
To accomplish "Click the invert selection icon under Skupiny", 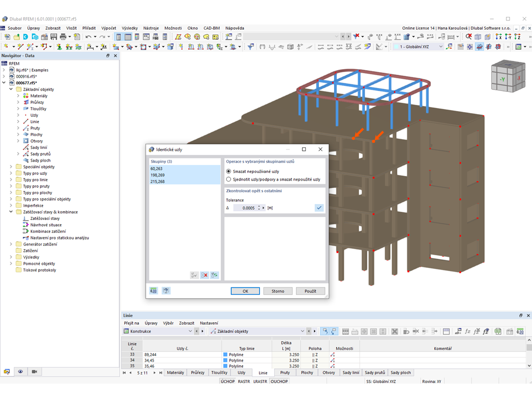I will point(214,275).
